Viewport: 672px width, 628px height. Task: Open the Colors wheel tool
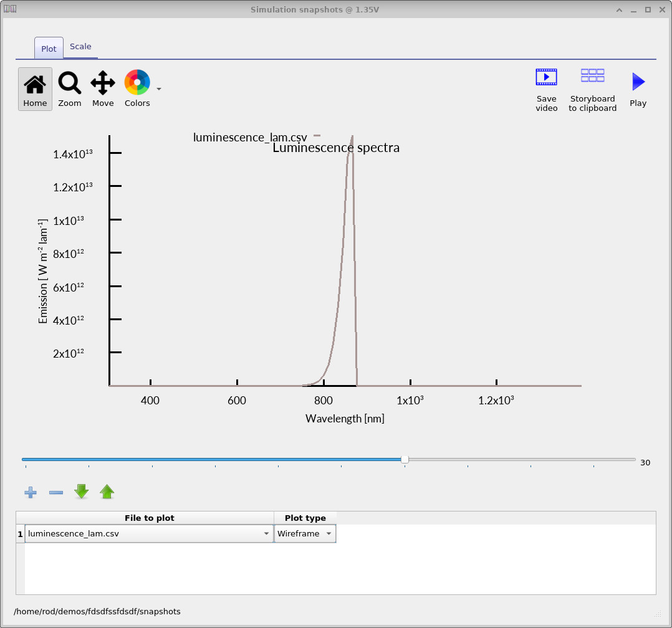pos(137,89)
